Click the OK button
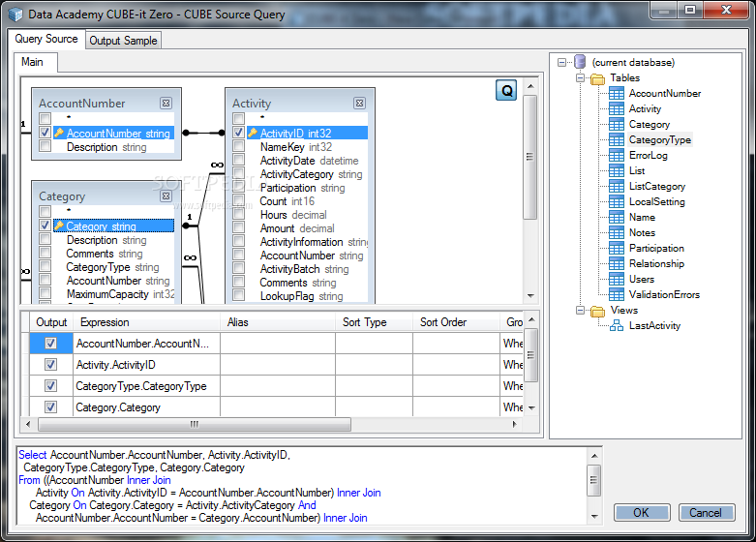The image size is (756, 542). [642, 513]
